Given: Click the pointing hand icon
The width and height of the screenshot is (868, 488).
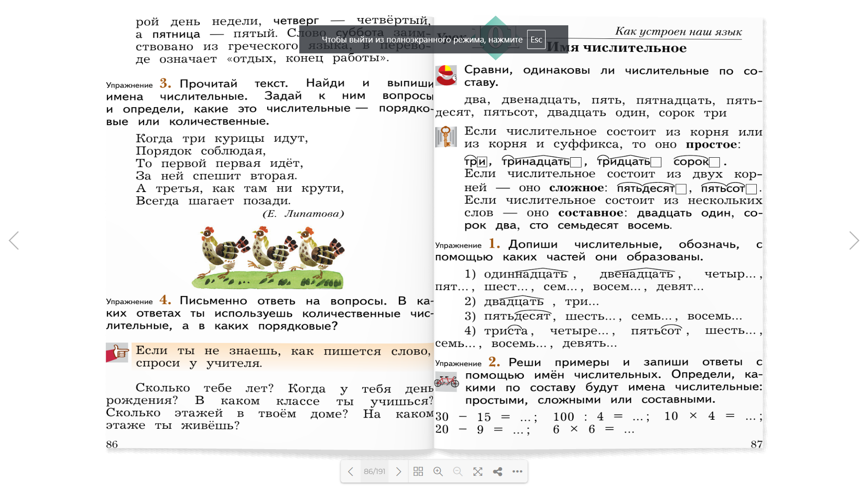Looking at the screenshot, I should pyautogui.click(x=117, y=352).
